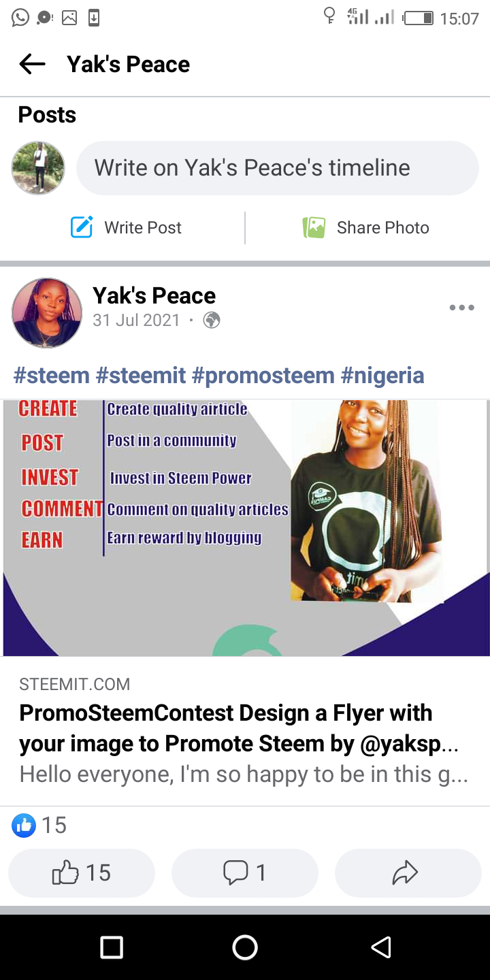Like the post with thumbs-up button

click(x=82, y=872)
